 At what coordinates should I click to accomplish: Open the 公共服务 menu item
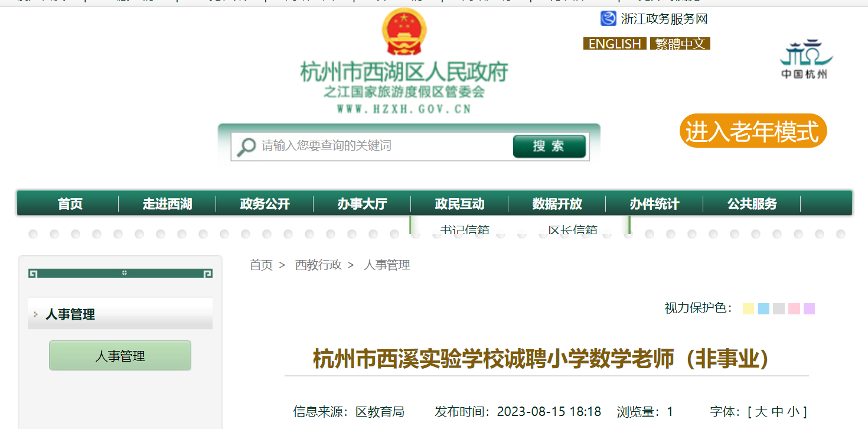[752, 204]
